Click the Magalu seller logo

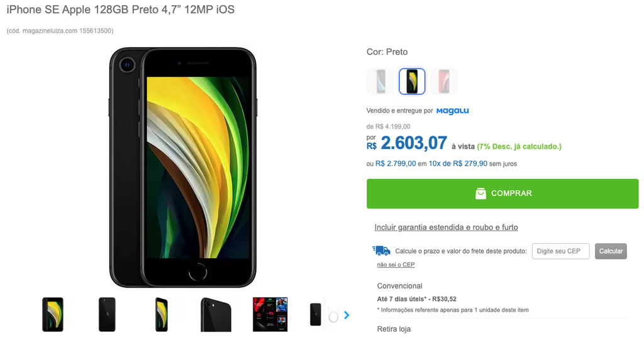pos(452,111)
